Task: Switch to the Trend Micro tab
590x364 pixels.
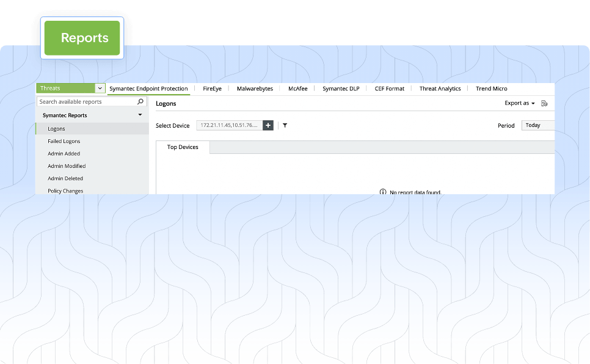Action: pyautogui.click(x=492, y=89)
